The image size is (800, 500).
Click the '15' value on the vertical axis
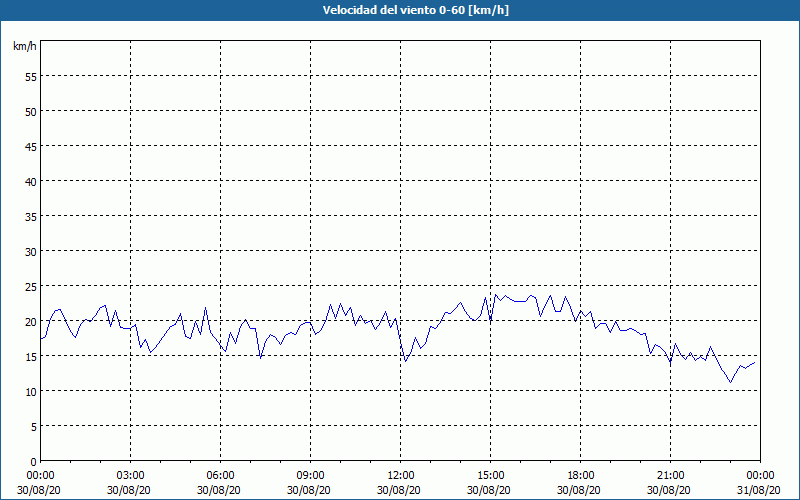click(x=31, y=357)
